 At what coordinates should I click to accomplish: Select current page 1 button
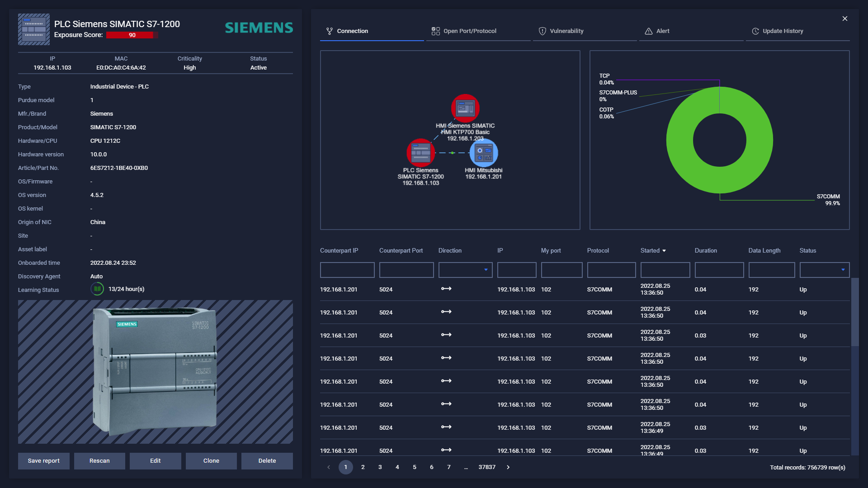click(346, 467)
